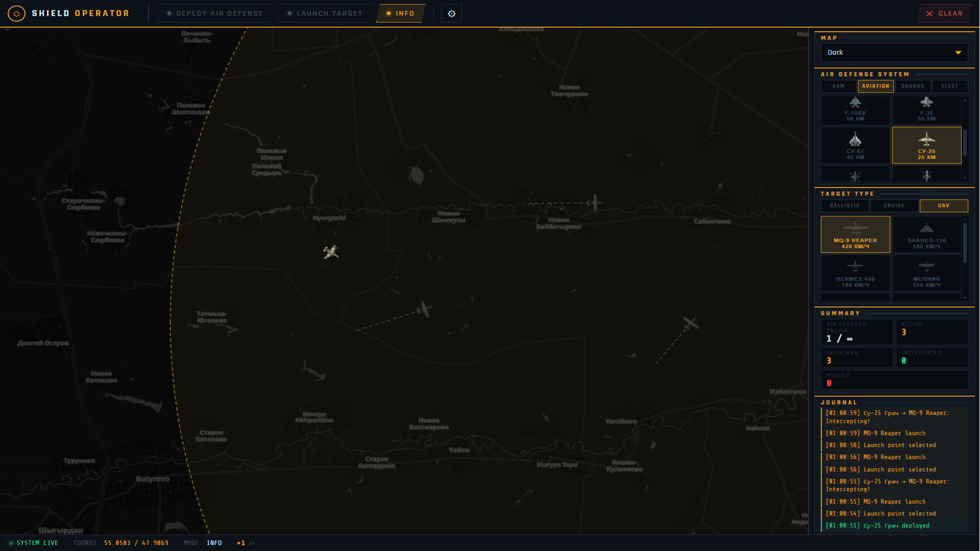Select the Молния drone card
This screenshot has width=980, height=551.
[926, 273]
